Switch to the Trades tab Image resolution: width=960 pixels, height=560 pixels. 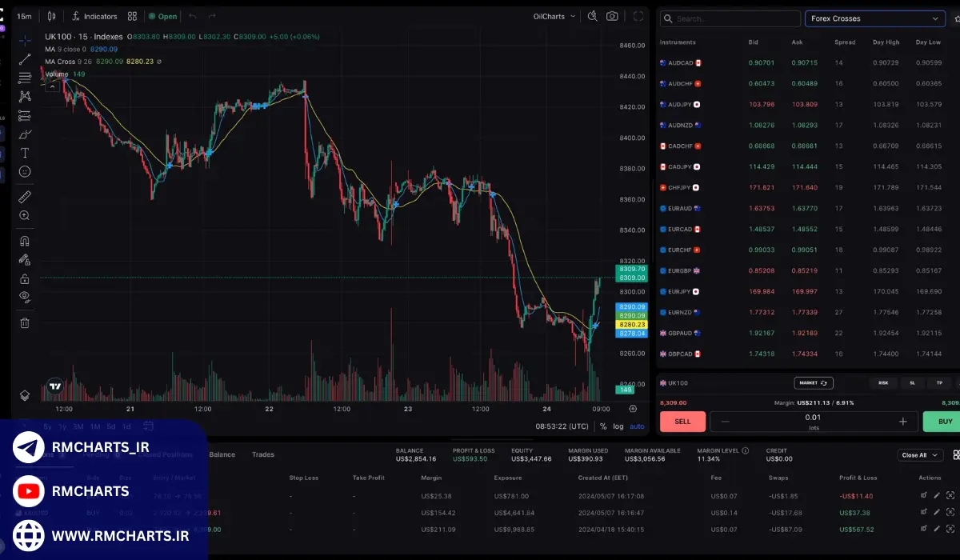(263, 454)
